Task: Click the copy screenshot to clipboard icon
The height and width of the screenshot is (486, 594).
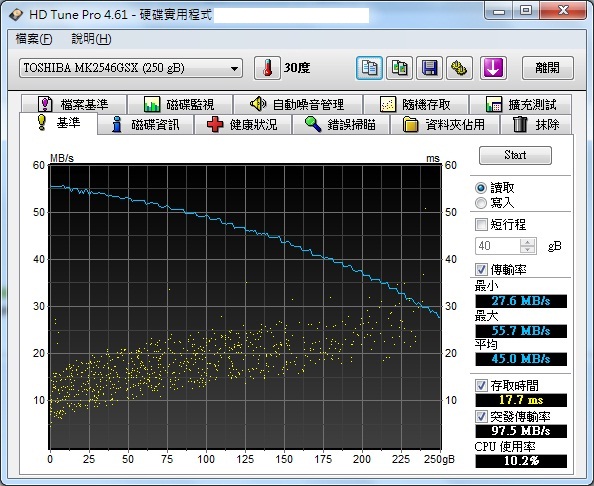Action: [399, 68]
